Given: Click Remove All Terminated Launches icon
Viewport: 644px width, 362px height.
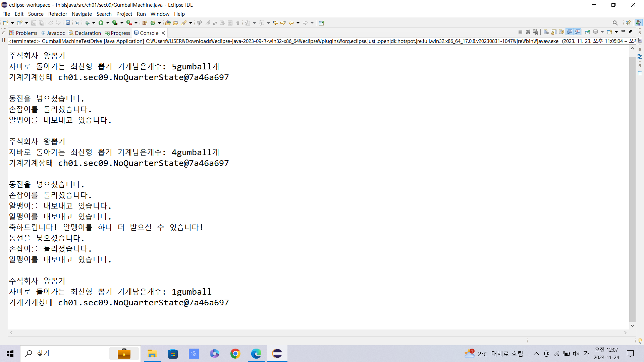Looking at the screenshot, I should pyautogui.click(x=536, y=32).
